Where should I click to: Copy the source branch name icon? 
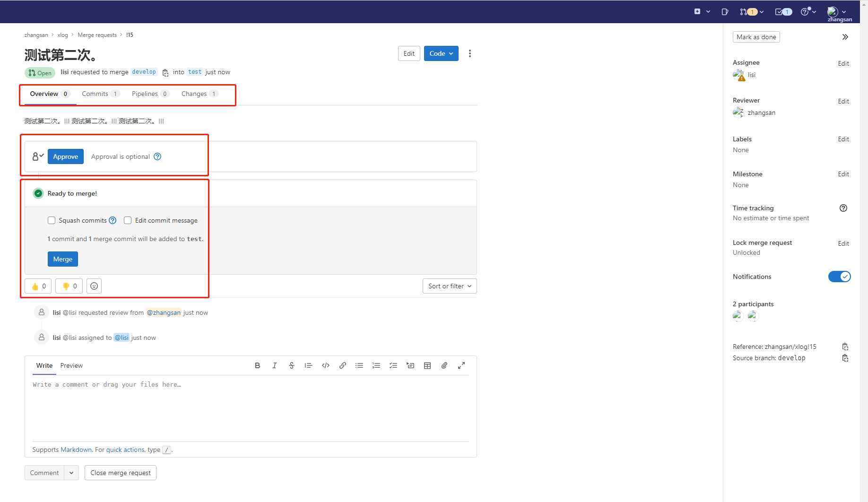[845, 358]
